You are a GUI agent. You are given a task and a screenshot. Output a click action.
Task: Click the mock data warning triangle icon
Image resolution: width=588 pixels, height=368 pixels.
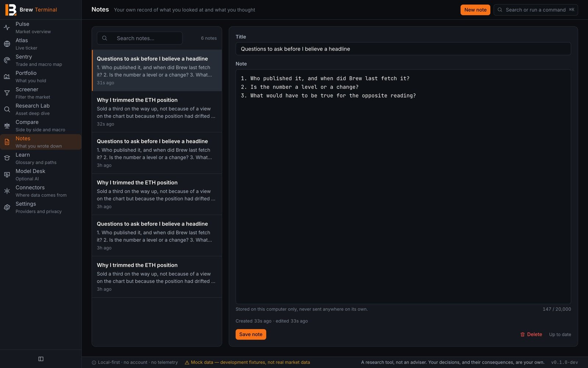[187, 362]
